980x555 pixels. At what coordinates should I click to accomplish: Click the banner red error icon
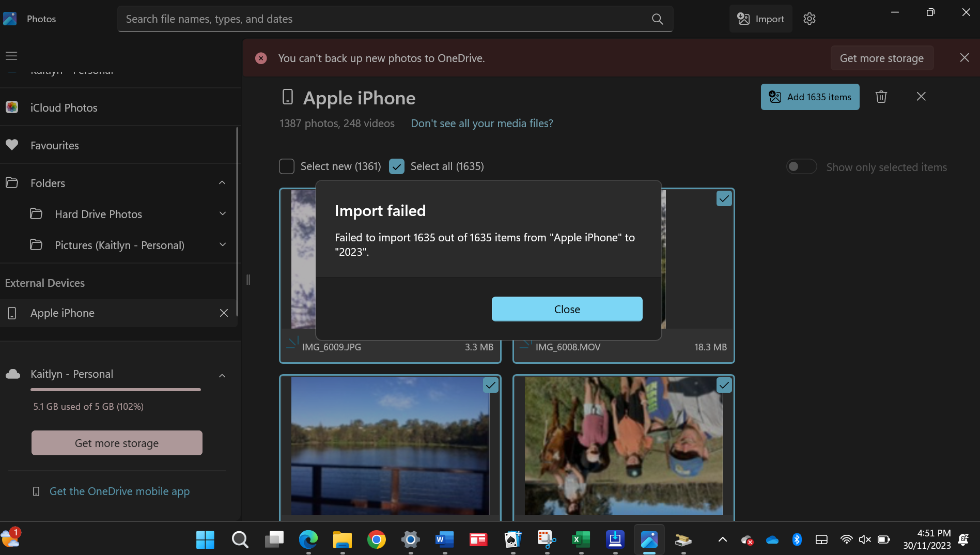261,58
